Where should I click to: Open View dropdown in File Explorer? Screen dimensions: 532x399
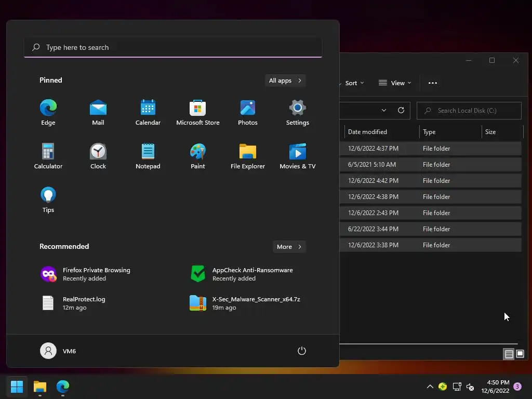tap(395, 83)
